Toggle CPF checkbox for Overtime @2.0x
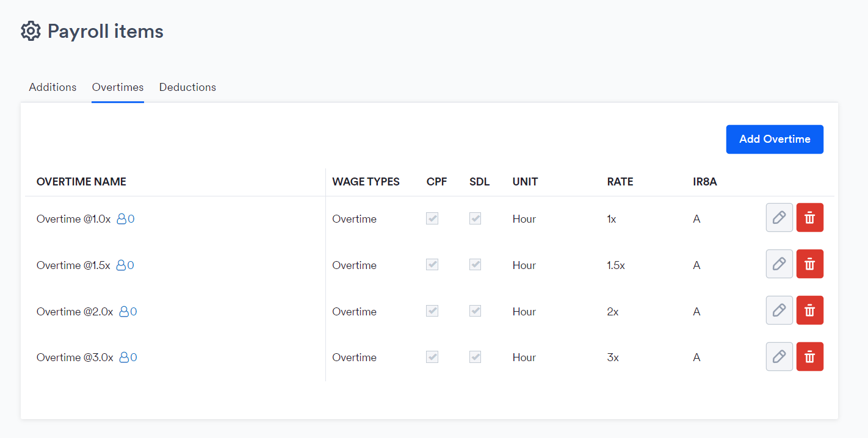This screenshot has width=868, height=438. click(432, 311)
